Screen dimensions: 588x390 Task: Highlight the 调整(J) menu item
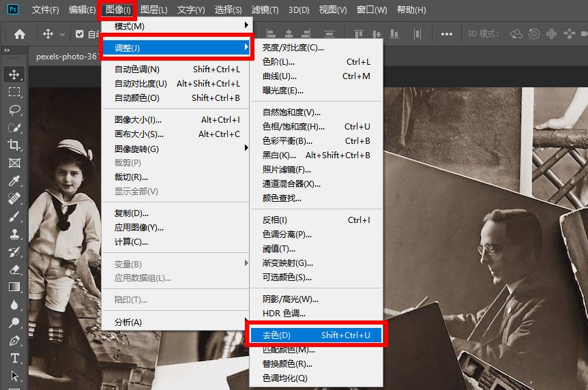pos(177,48)
